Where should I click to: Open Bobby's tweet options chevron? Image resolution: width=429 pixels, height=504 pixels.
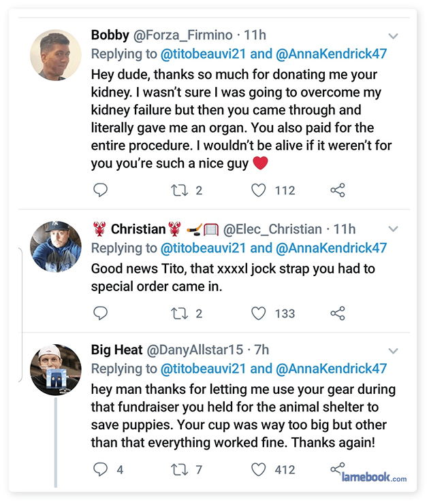click(x=393, y=35)
